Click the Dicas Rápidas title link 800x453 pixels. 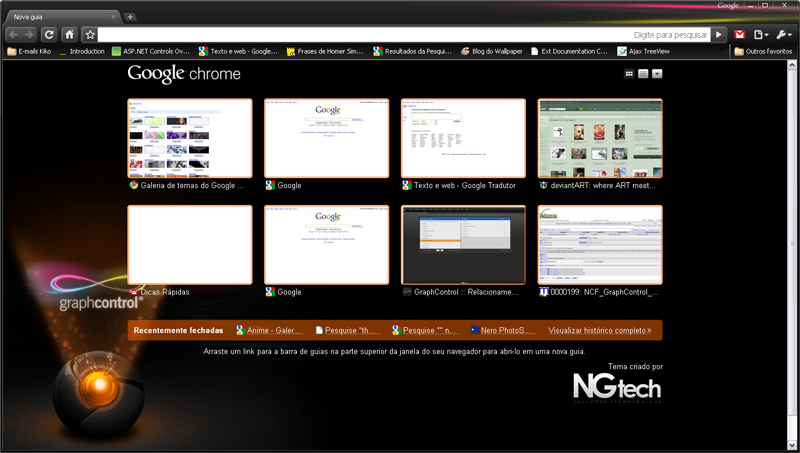pyautogui.click(x=165, y=292)
